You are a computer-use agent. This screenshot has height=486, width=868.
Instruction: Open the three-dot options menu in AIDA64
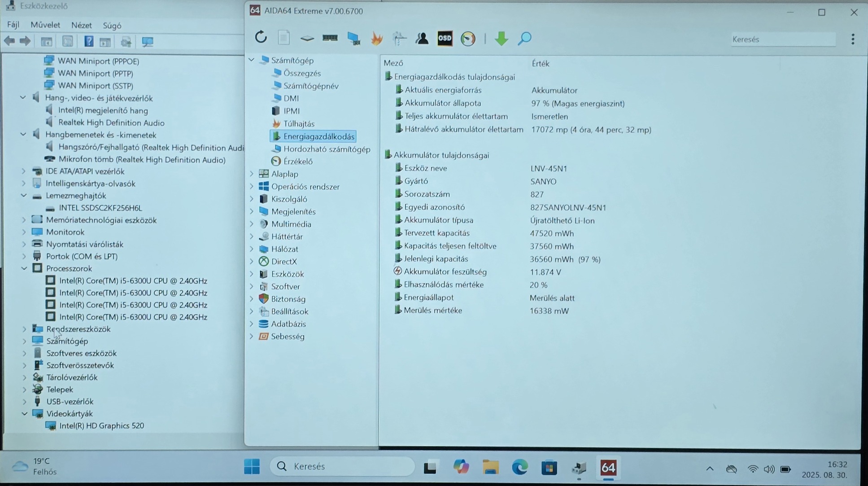pos(852,39)
